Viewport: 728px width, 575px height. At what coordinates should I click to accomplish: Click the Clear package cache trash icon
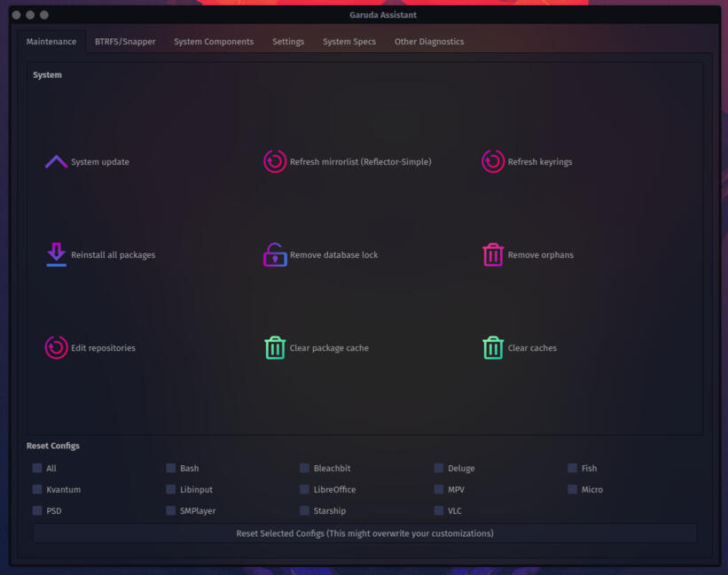point(275,347)
